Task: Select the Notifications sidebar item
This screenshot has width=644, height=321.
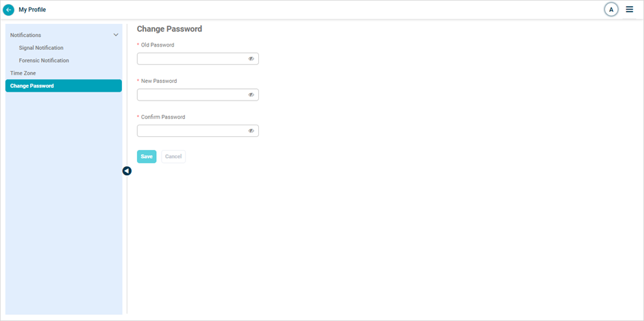Action: [26, 35]
